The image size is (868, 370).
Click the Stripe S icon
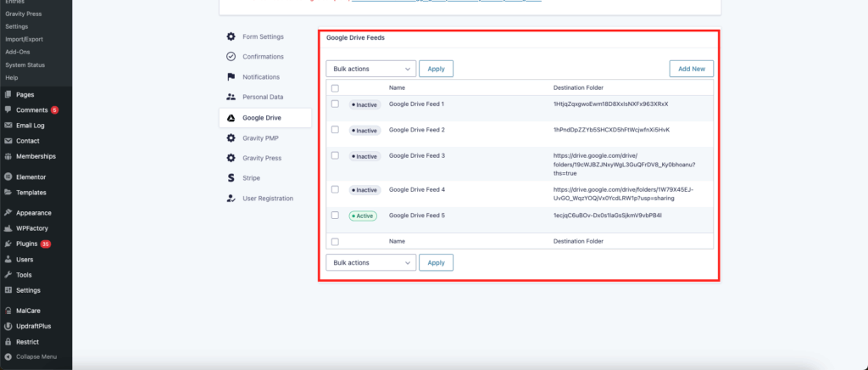(231, 178)
